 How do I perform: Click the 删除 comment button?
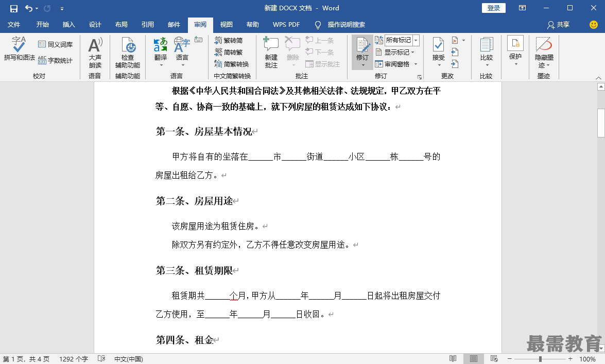tap(292, 52)
